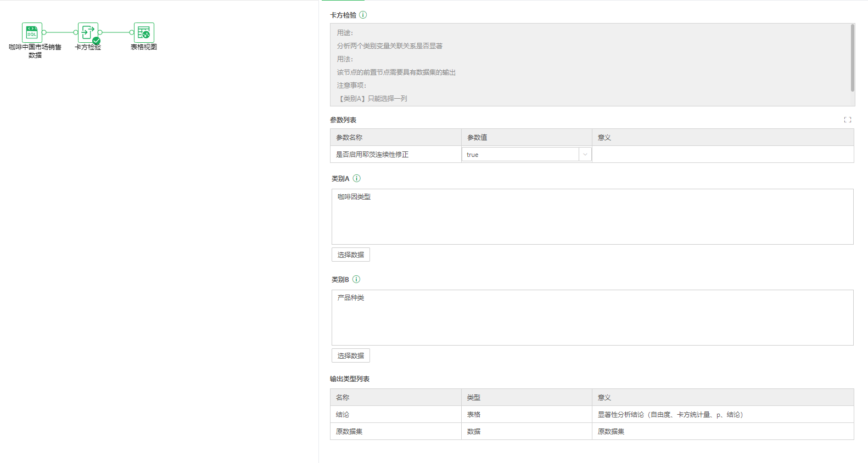
Task: Click the description box vertical scrollbar
Action: (x=852, y=58)
